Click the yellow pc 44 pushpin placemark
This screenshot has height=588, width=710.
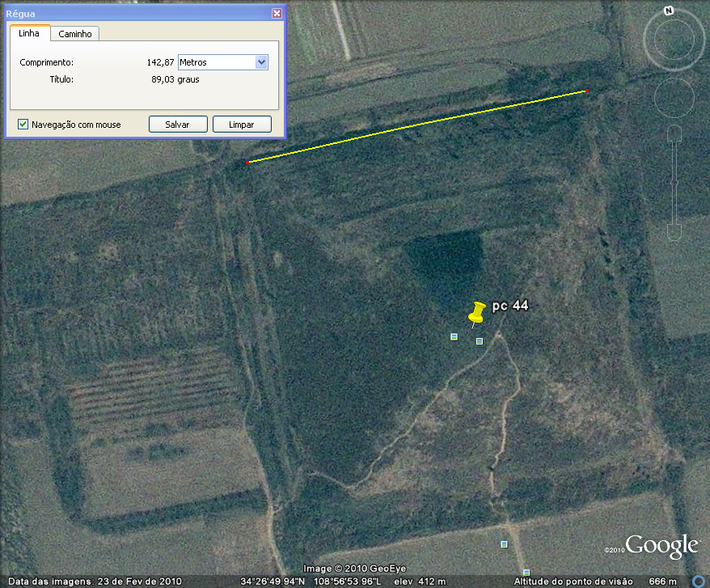477,313
